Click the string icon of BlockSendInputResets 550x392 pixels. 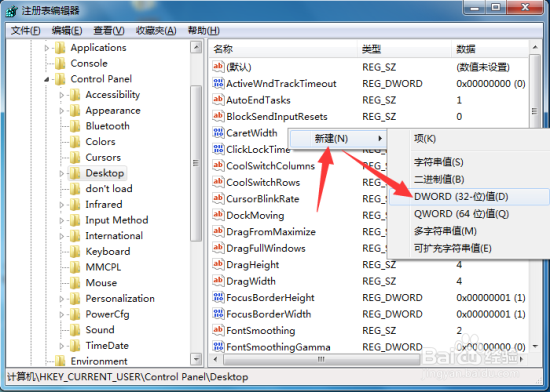tap(218, 116)
